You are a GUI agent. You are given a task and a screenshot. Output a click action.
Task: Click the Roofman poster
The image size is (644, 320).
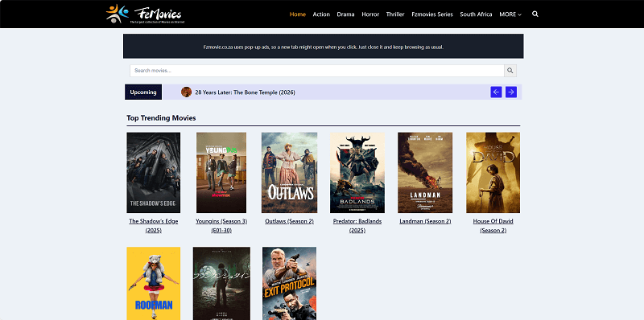[x=153, y=284]
